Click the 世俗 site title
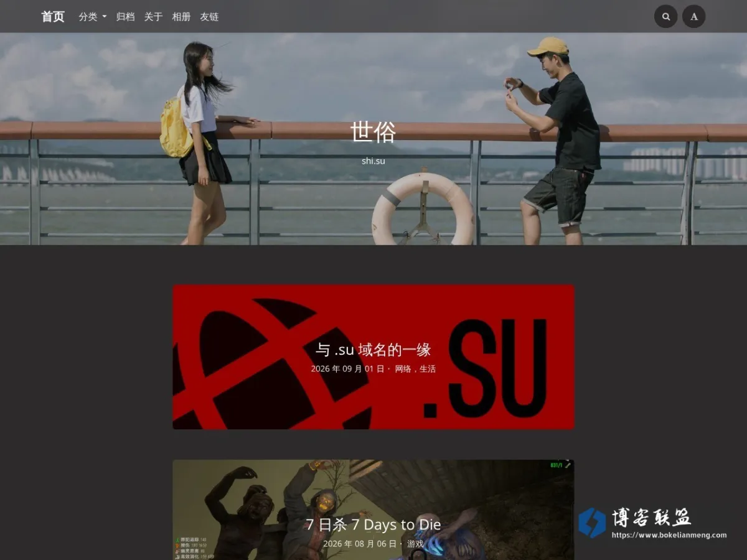Image resolution: width=747 pixels, height=560 pixels. coord(374,132)
